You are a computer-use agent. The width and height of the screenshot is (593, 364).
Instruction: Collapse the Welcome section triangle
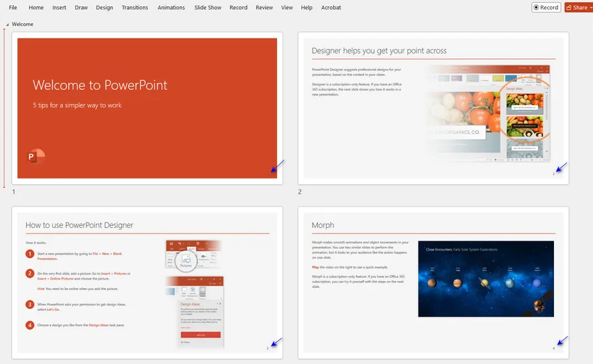(x=7, y=24)
